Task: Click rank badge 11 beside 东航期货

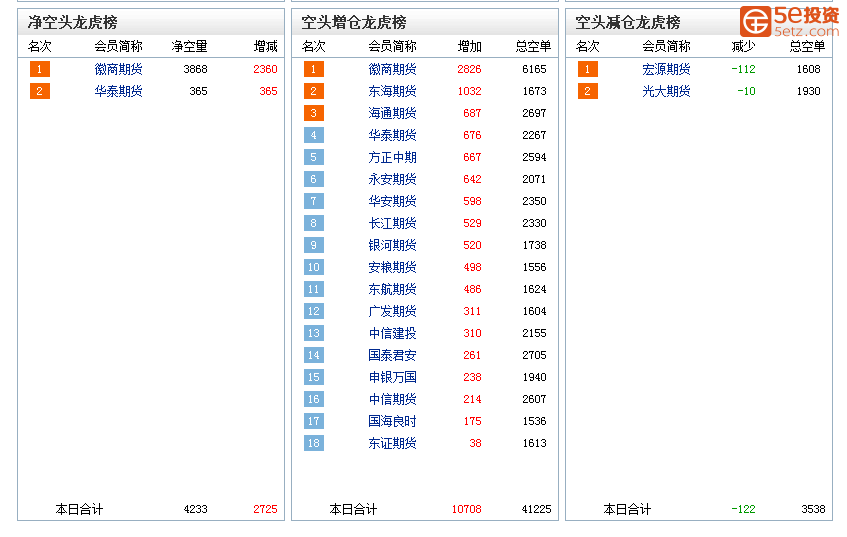Action: (x=313, y=290)
